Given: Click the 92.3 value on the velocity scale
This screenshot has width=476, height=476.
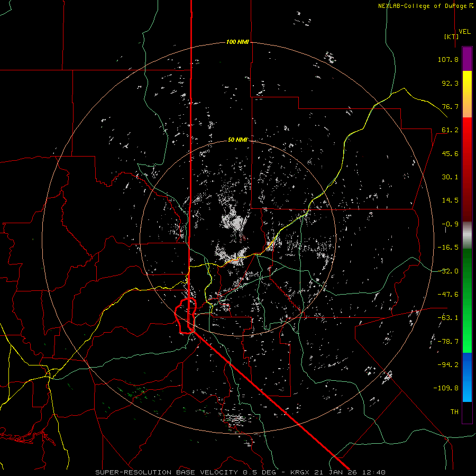Looking at the screenshot, I should pyautogui.click(x=450, y=83).
